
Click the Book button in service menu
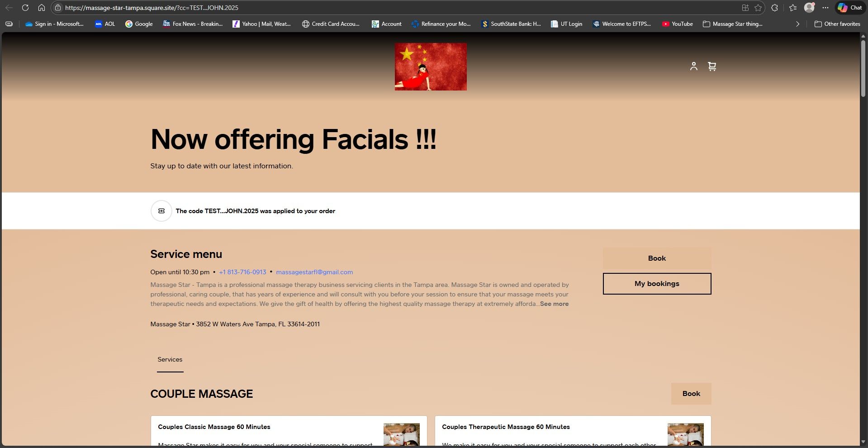click(x=657, y=258)
